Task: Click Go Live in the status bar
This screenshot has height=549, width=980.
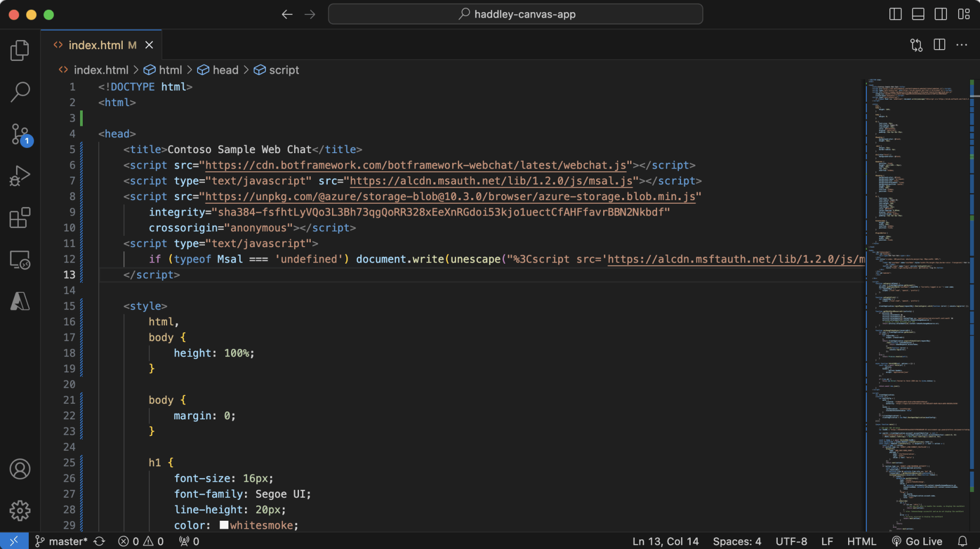Action: 918,541
